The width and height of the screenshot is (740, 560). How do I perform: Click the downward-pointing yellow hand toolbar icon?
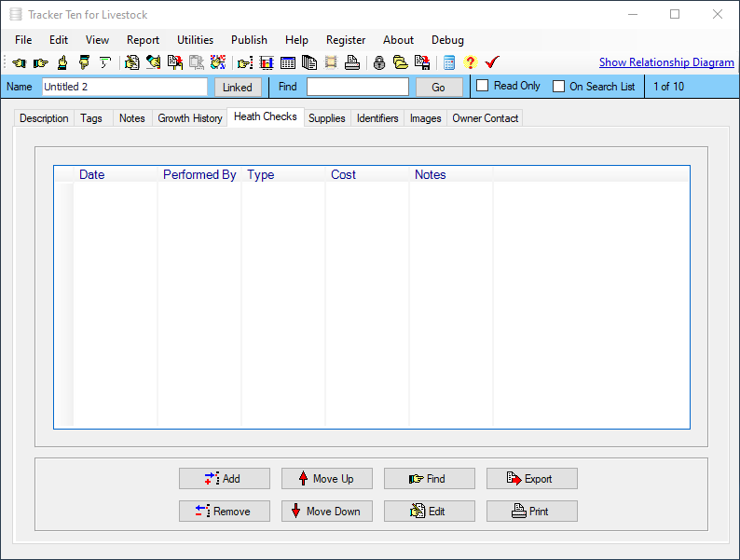[84, 62]
